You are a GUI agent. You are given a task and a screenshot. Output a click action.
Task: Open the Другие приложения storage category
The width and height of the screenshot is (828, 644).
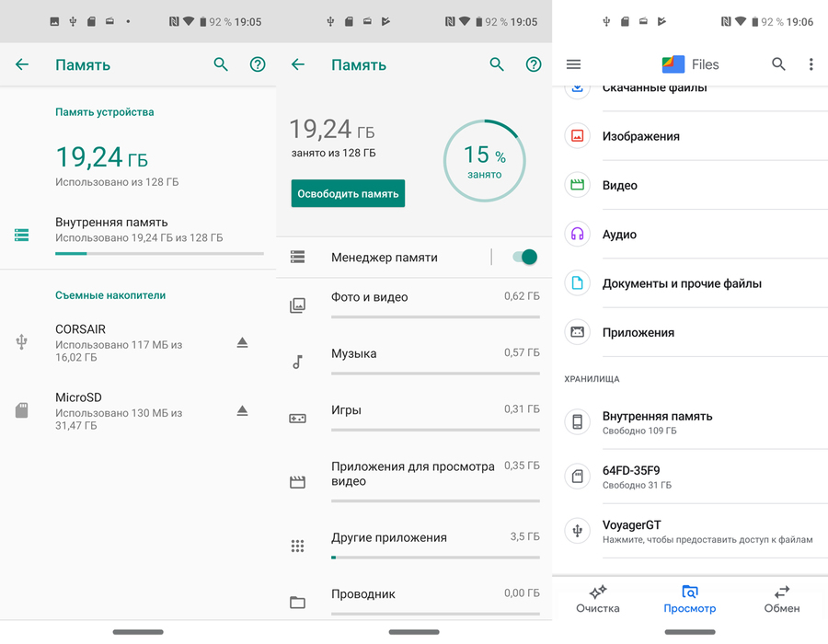pos(414,546)
